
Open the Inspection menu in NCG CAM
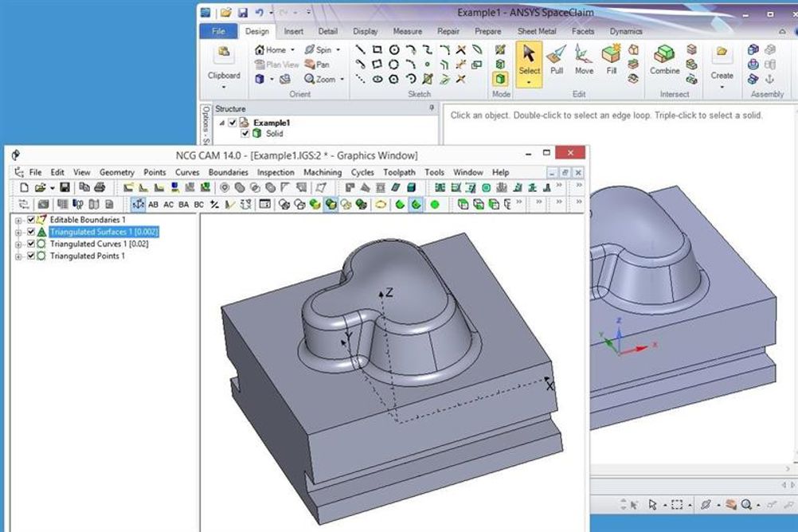[276, 173]
